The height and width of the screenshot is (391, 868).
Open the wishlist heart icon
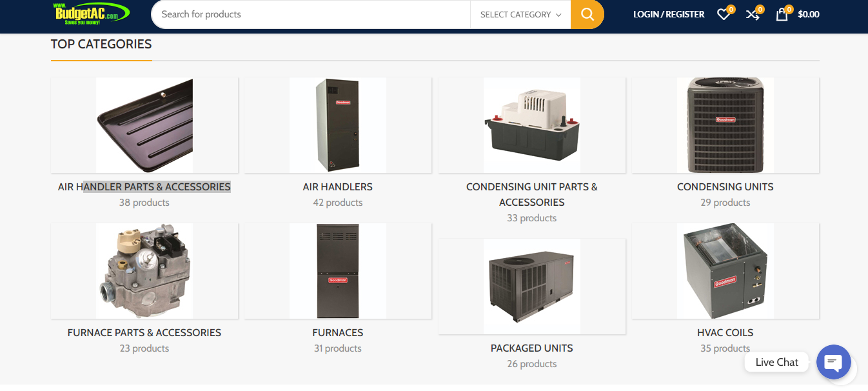(724, 14)
